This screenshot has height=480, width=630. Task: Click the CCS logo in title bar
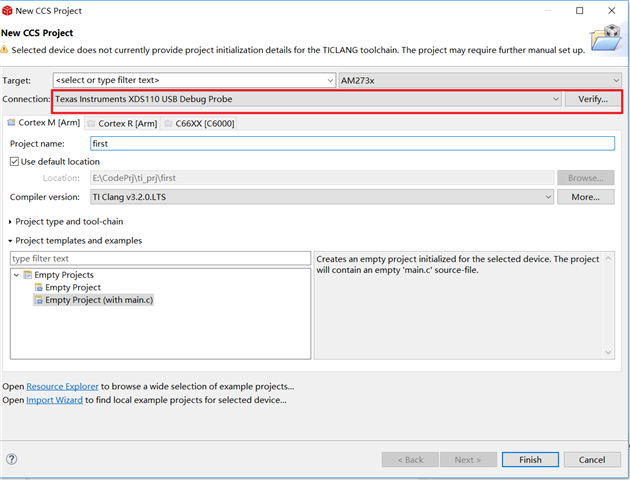pyautogui.click(x=10, y=10)
